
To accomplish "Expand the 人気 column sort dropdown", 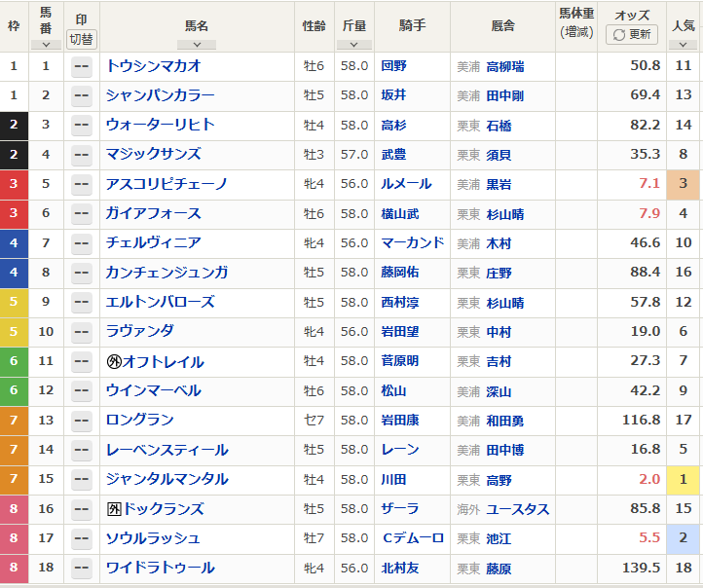I will point(684,44).
